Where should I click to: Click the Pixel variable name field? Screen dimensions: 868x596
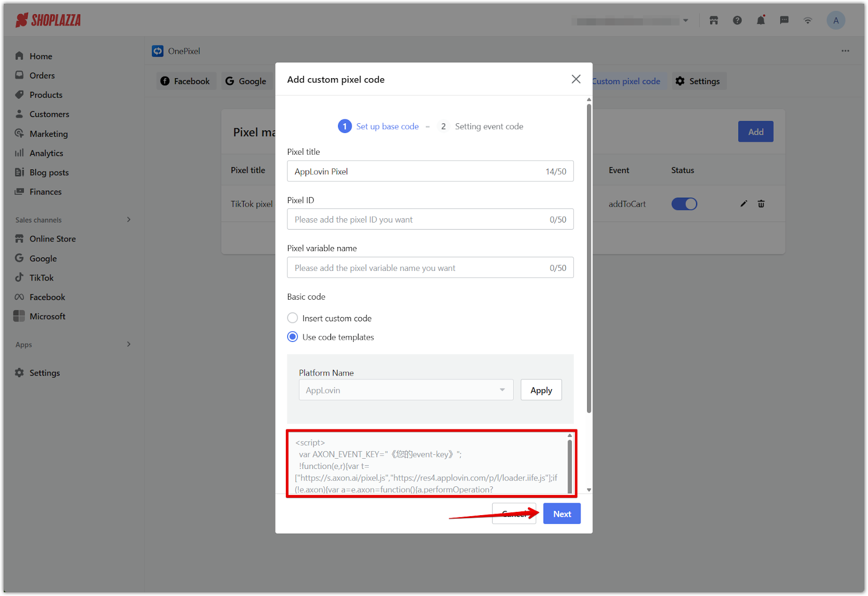click(x=430, y=268)
